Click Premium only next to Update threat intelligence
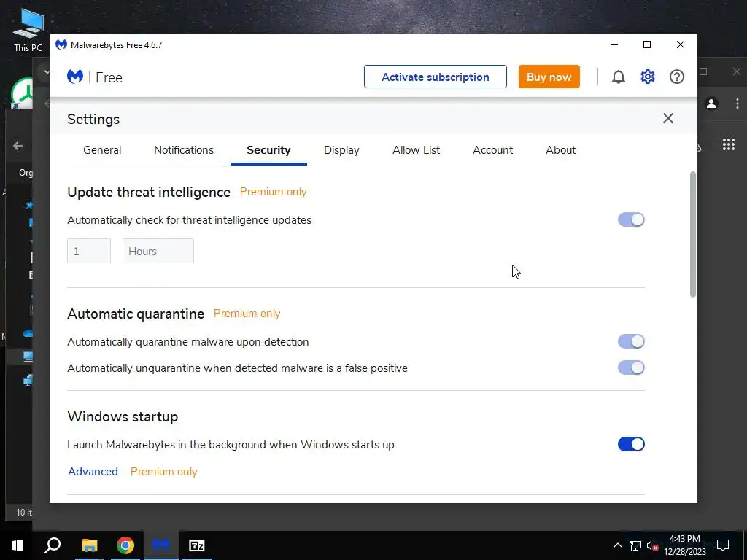 pos(273,192)
